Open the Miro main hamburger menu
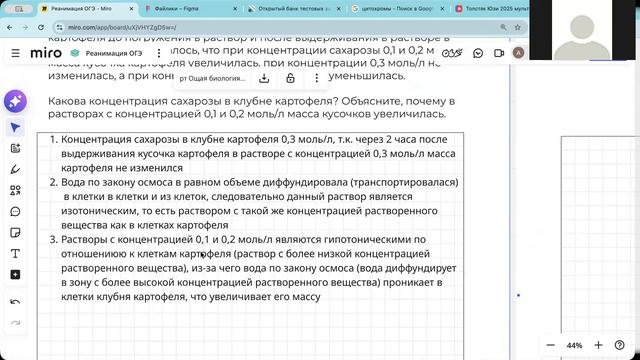Viewport: 640px width, 360px height. tap(16, 53)
